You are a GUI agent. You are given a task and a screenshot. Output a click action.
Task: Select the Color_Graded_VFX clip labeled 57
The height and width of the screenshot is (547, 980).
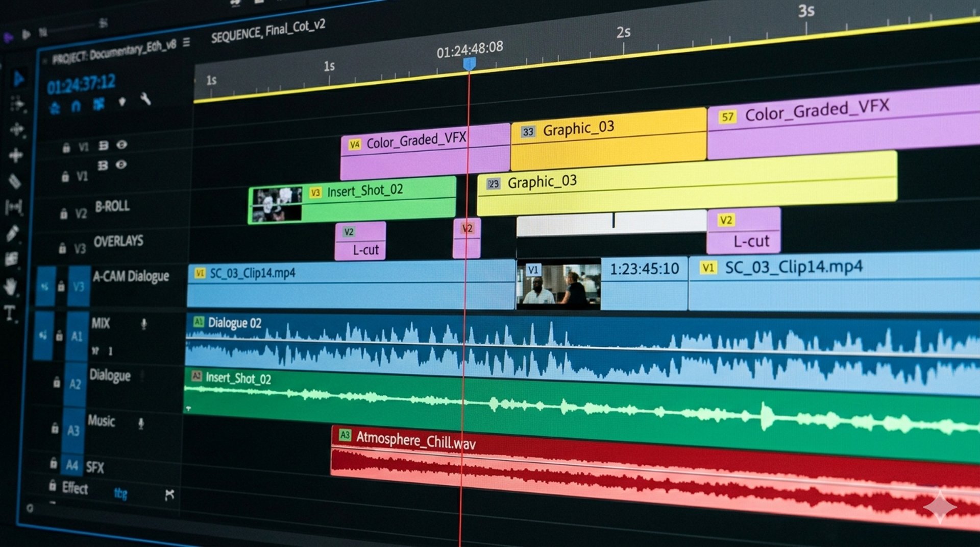(844, 123)
